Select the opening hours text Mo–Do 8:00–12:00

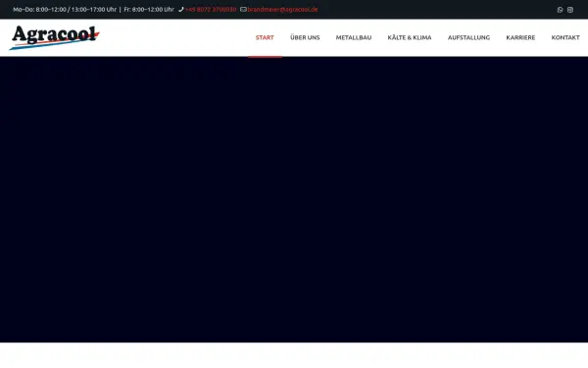39,10
